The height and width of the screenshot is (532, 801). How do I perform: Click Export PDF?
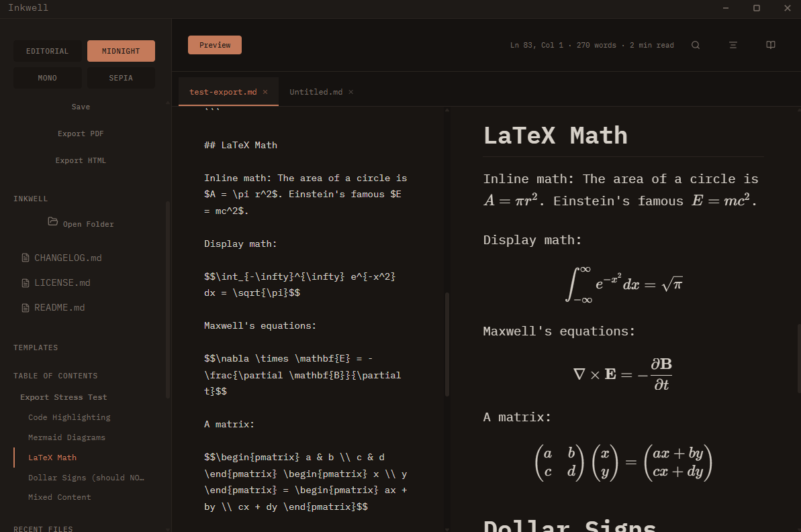pos(81,134)
